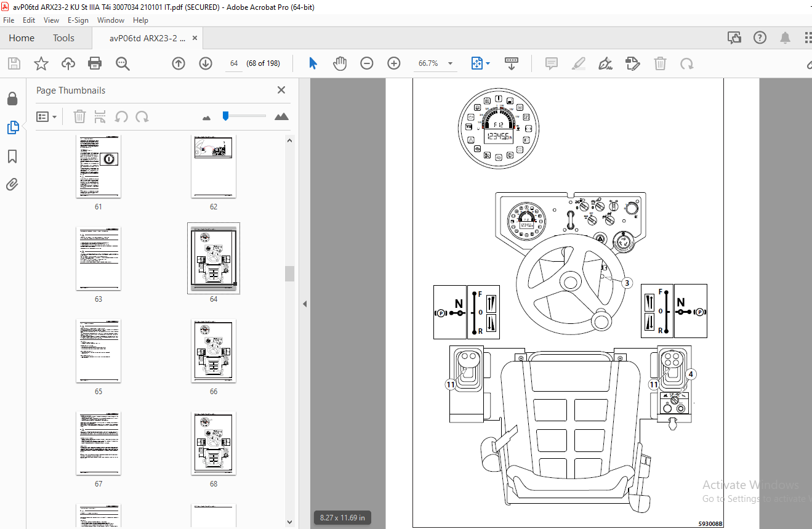Upload the file via the cloud icon
The height and width of the screenshot is (529, 812).
coord(68,63)
